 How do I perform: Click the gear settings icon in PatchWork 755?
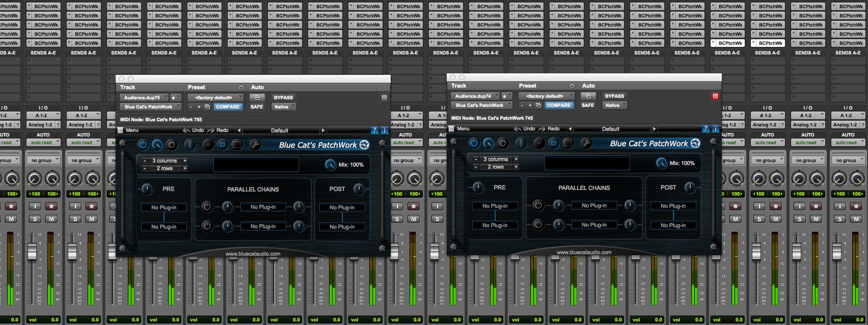[x=172, y=145]
